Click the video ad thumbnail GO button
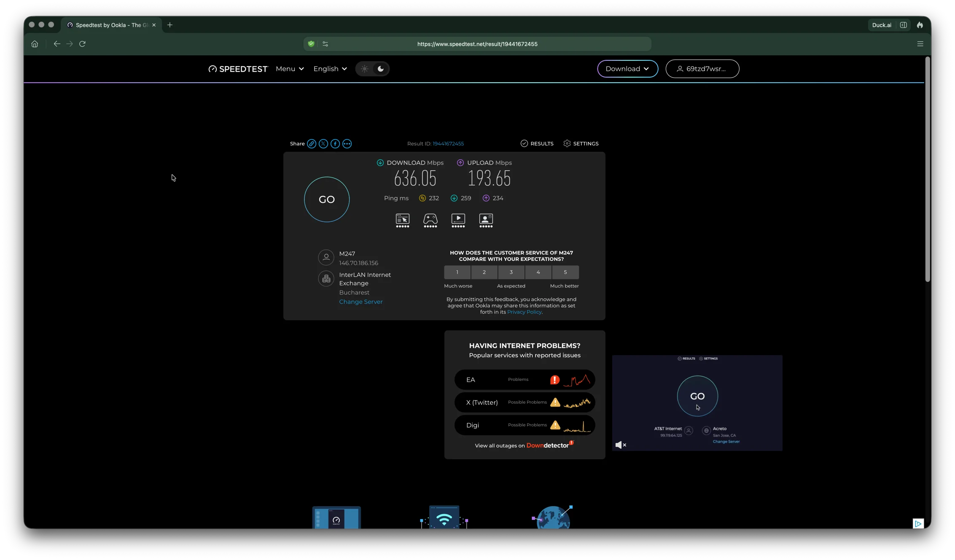This screenshot has width=955, height=560. (x=697, y=396)
